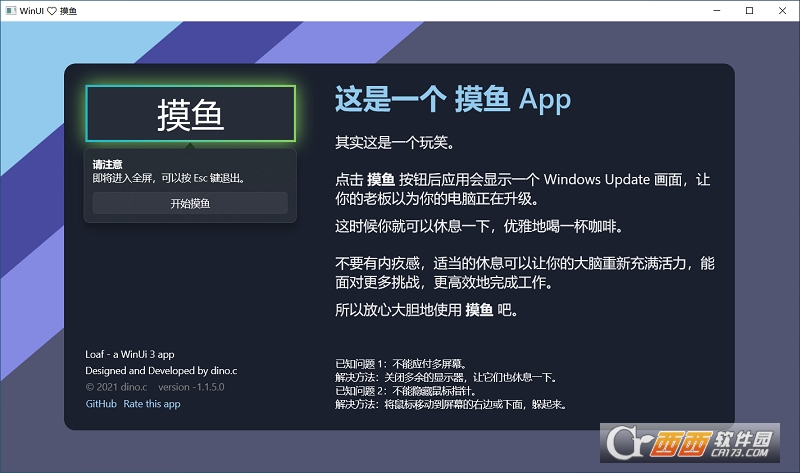Click the app icon in the title bar
The height and width of the screenshot is (473, 800).
[10, 11]
